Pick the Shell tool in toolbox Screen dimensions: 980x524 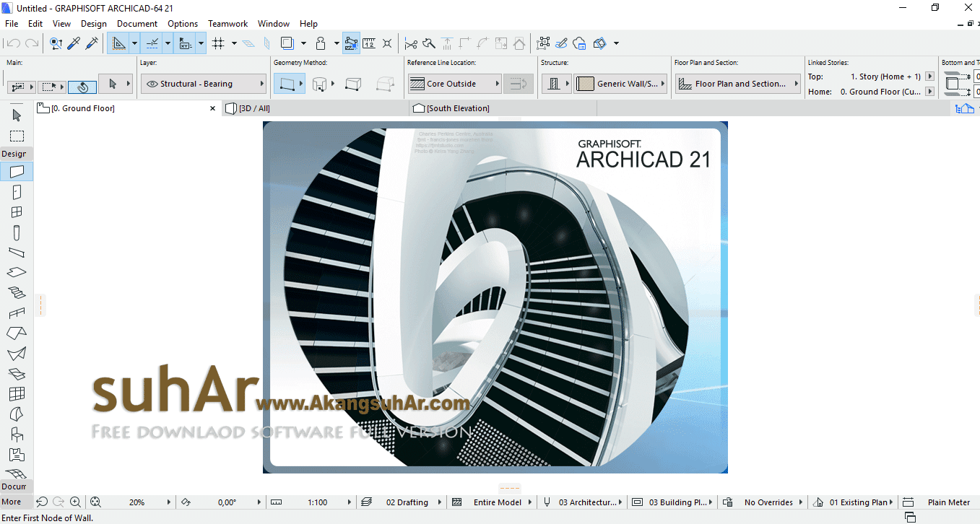coord(17,354)
